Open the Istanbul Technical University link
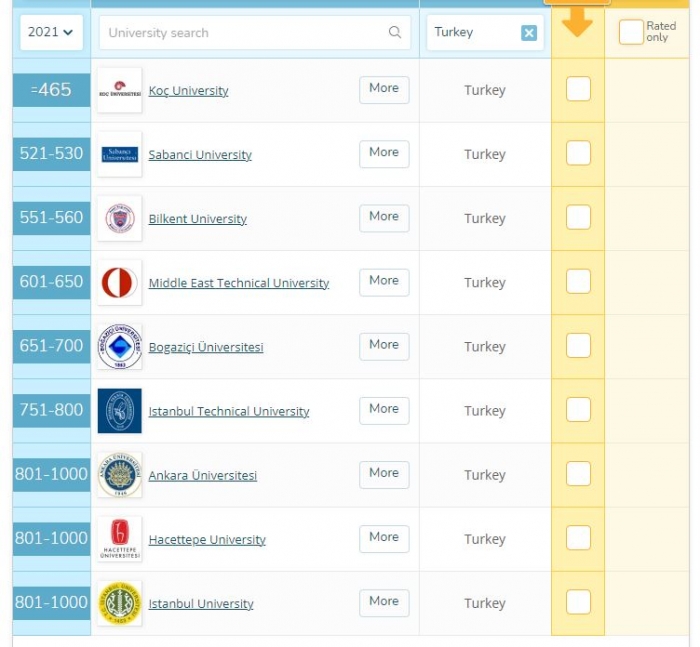The width and height of the screenshot is (700, 647). [x=229, y=411]
